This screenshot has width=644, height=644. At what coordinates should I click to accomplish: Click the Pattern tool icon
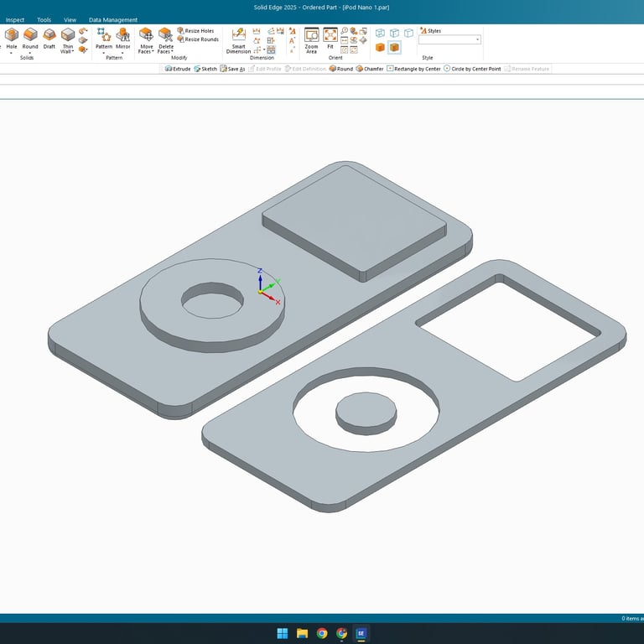point(104,35)
